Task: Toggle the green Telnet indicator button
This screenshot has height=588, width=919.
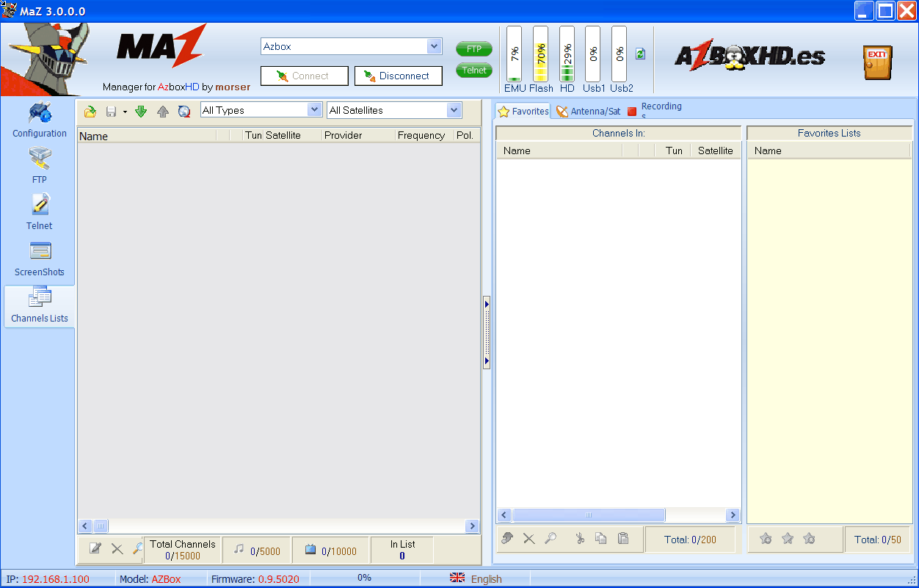Action: tap(473, 70)
